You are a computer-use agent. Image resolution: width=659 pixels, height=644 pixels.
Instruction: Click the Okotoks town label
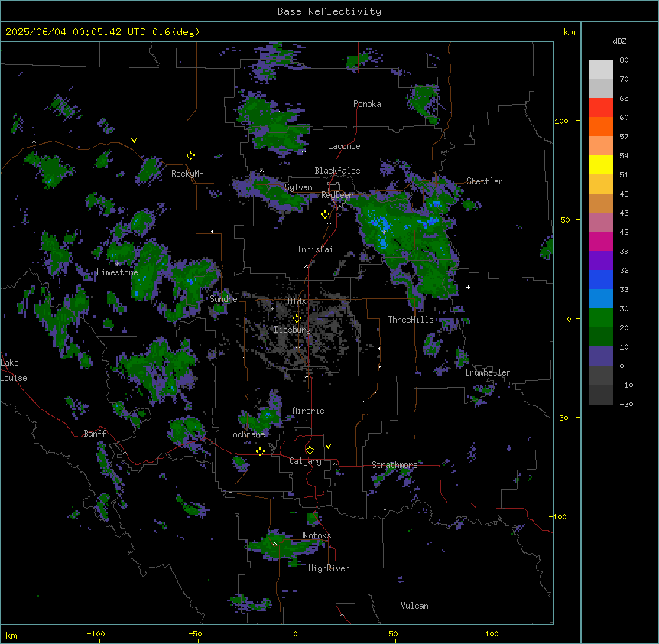(x=315, y=535)
